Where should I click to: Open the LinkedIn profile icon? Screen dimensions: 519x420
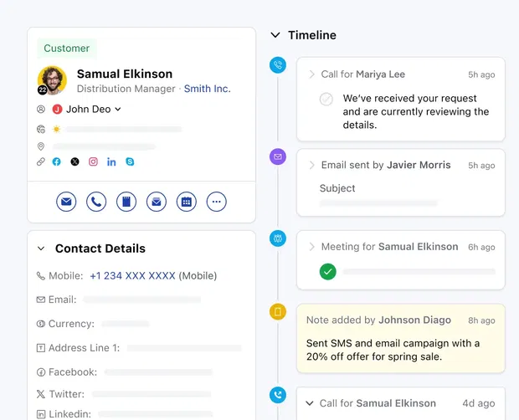[x=111, y=161]
